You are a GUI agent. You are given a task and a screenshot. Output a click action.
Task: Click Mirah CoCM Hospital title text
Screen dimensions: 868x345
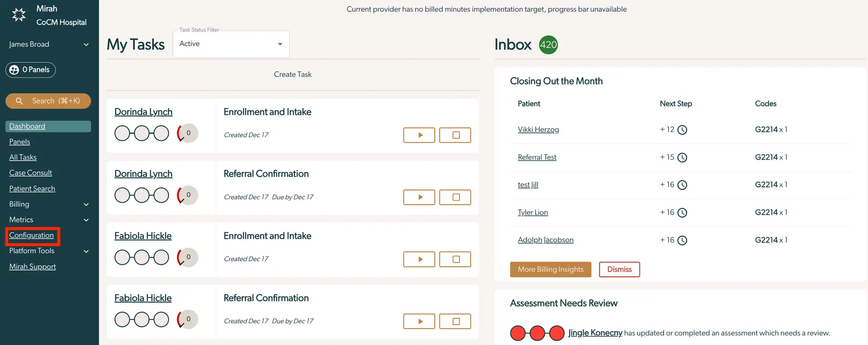coord(61,15)
